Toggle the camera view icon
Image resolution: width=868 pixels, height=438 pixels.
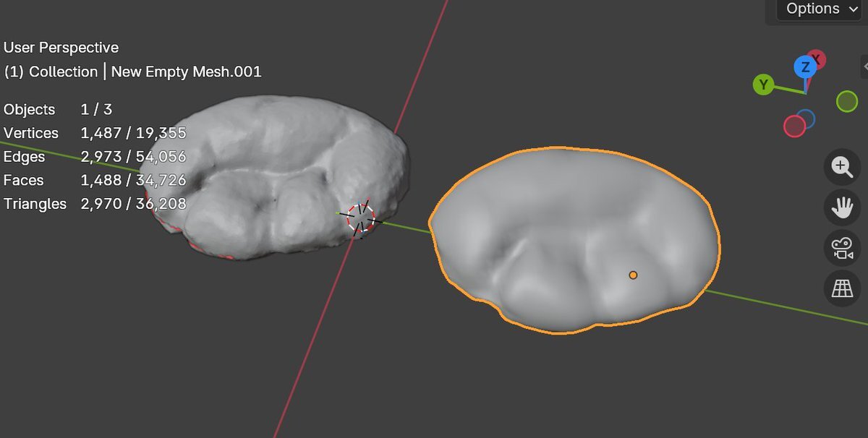click(x=842, y=249)
